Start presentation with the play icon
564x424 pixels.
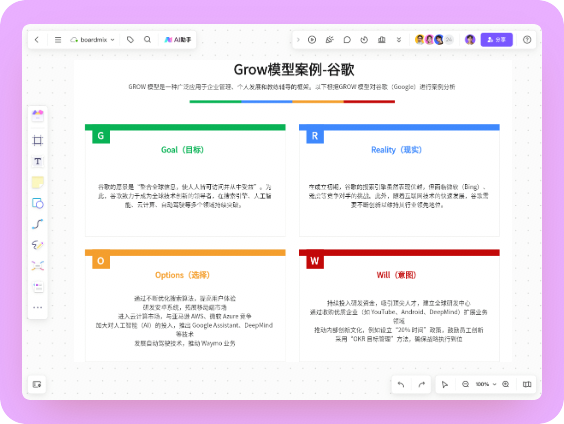click(x=312, y=40)
